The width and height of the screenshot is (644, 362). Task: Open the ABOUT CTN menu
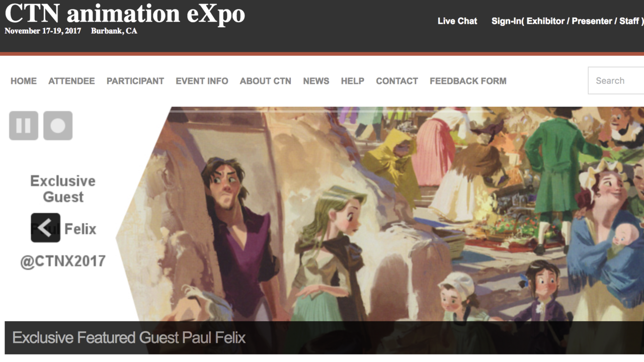pos(265,81)
